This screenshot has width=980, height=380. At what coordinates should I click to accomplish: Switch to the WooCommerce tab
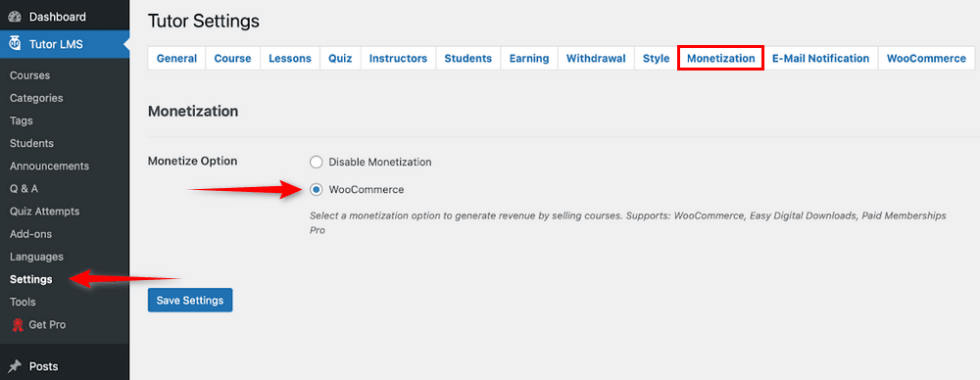[x=926, y=58]
